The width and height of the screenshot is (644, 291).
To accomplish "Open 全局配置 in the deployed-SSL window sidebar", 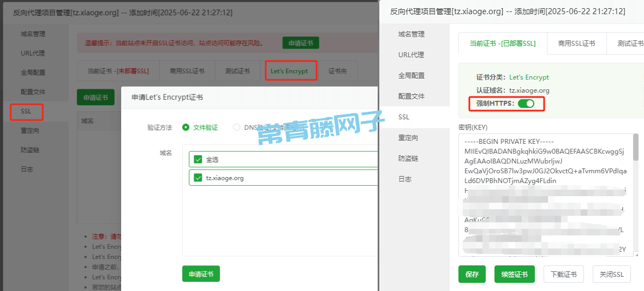I will 411,76.
